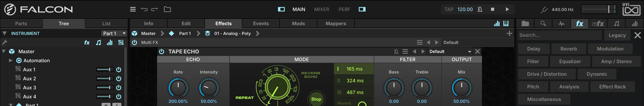Open the Events tab

pyautogui.click(x=261, y=23)
